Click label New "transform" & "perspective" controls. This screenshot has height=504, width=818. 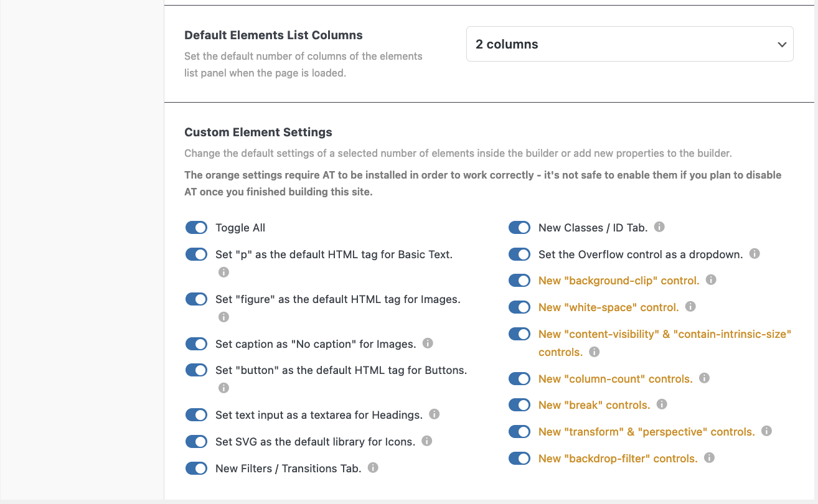tap(647, 432)
